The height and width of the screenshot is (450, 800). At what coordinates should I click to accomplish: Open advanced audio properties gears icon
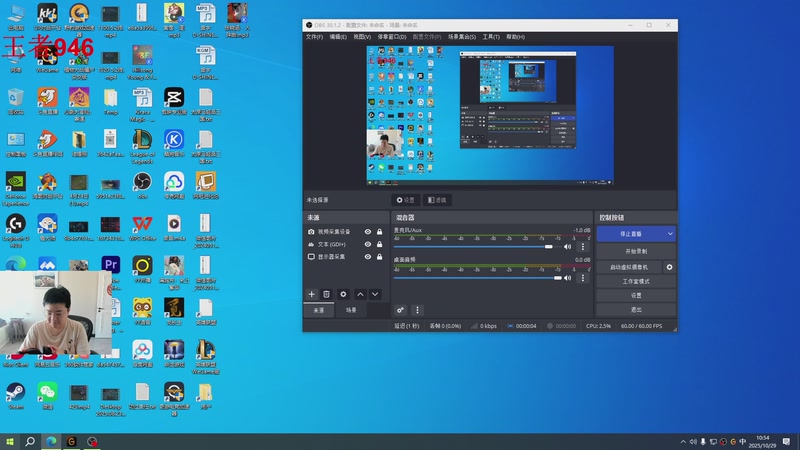[x=401, y=310]
